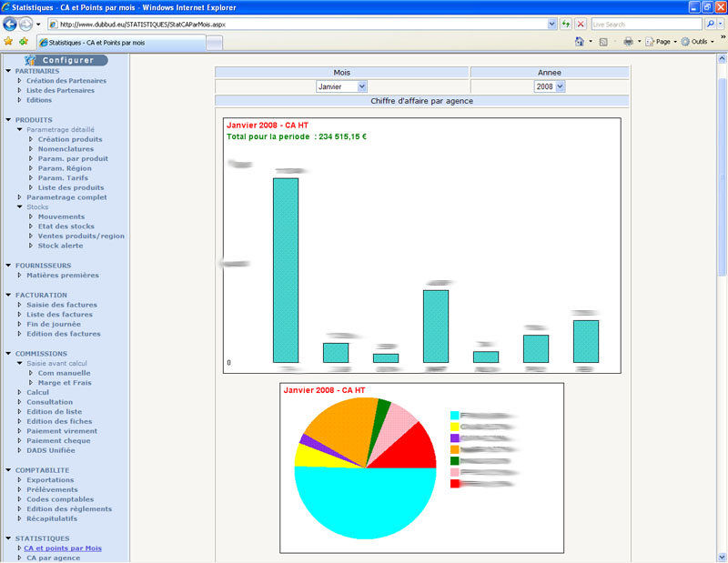Click the Print icon in toolbar
The width and height of the screenshot is (728, 563).
pos(628,42)
